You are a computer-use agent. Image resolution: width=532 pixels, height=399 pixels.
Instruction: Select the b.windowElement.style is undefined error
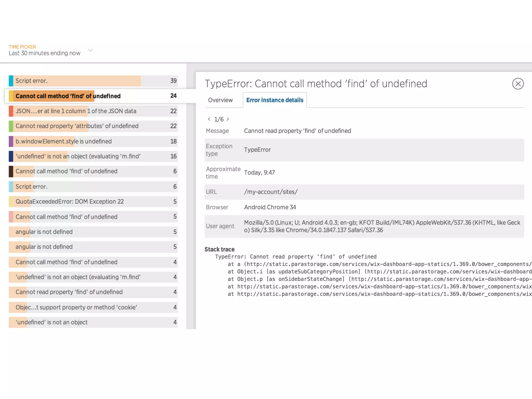[x=64, y=141]
